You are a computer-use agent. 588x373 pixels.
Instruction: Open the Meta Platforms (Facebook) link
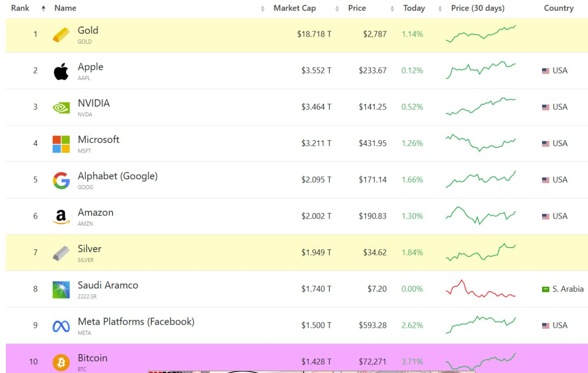tap(136, 322)
